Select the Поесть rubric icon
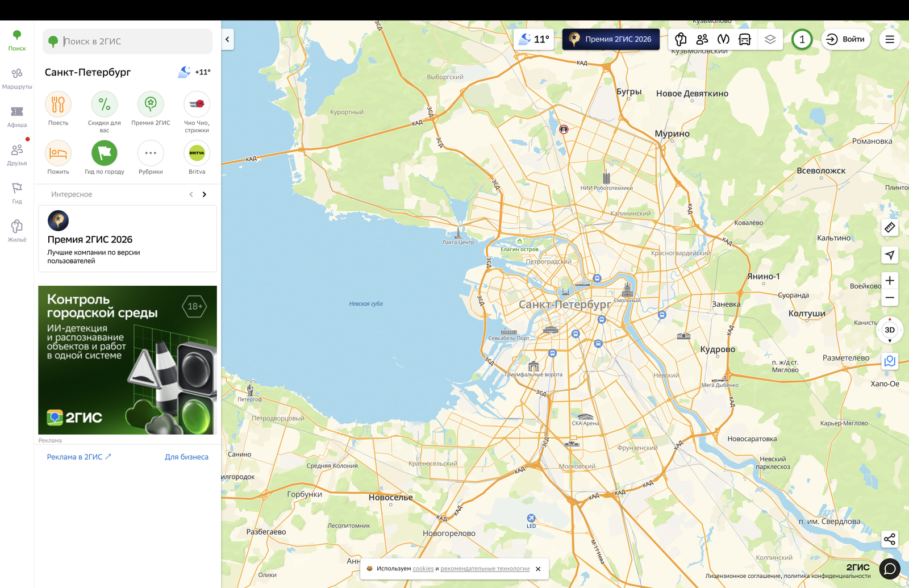This screenshot has width=909, height=588. tap(58, 105)
